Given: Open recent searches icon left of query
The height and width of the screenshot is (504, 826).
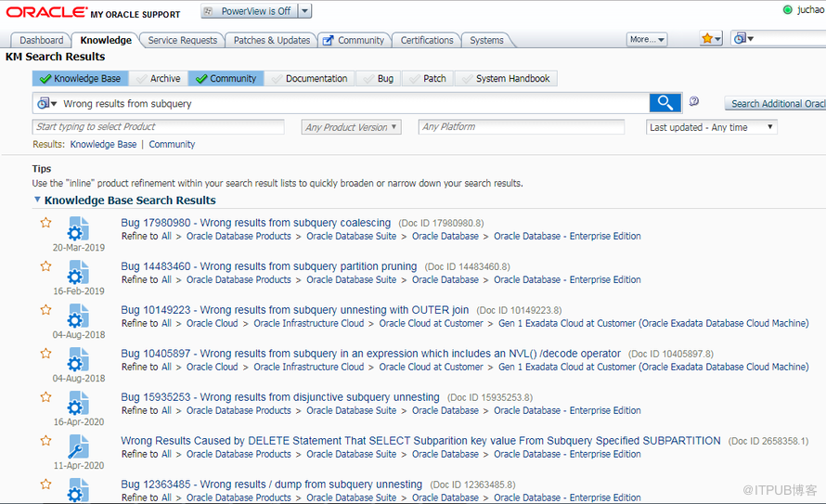Looking at the screenshot, I should coord(46,103).
